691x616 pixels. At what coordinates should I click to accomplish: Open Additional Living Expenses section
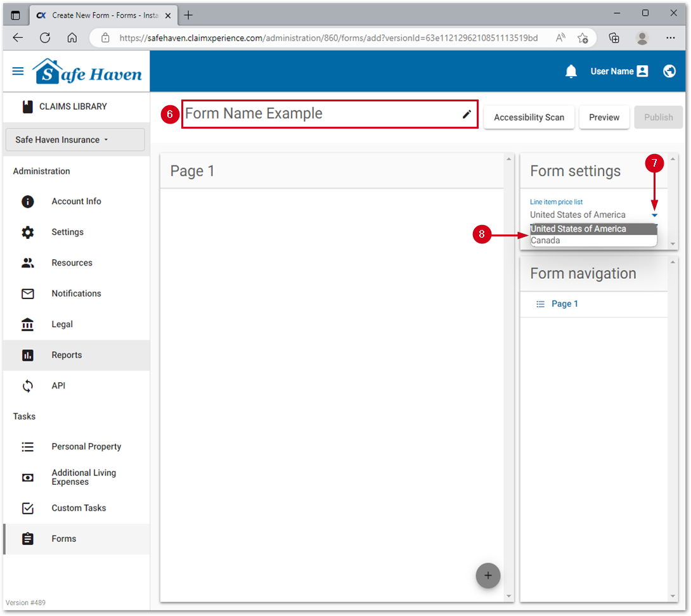(x=84, y=477)
